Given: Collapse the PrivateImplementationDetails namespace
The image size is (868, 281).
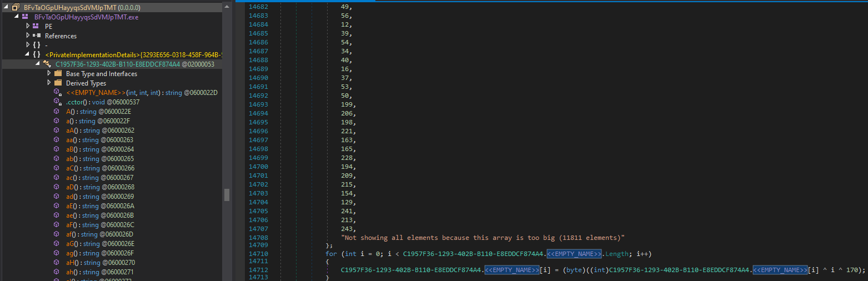Looking at the screenshot, I should 27,54.
